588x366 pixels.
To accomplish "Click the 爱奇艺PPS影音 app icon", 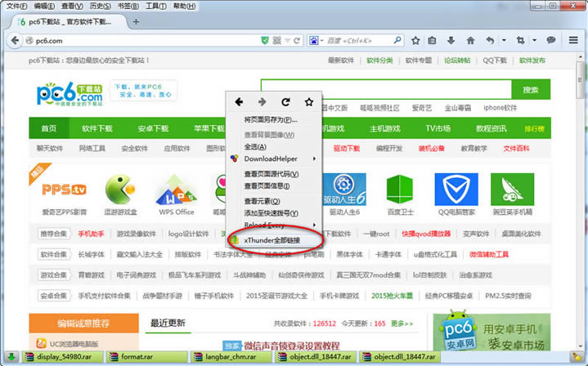I will [64, 190].
